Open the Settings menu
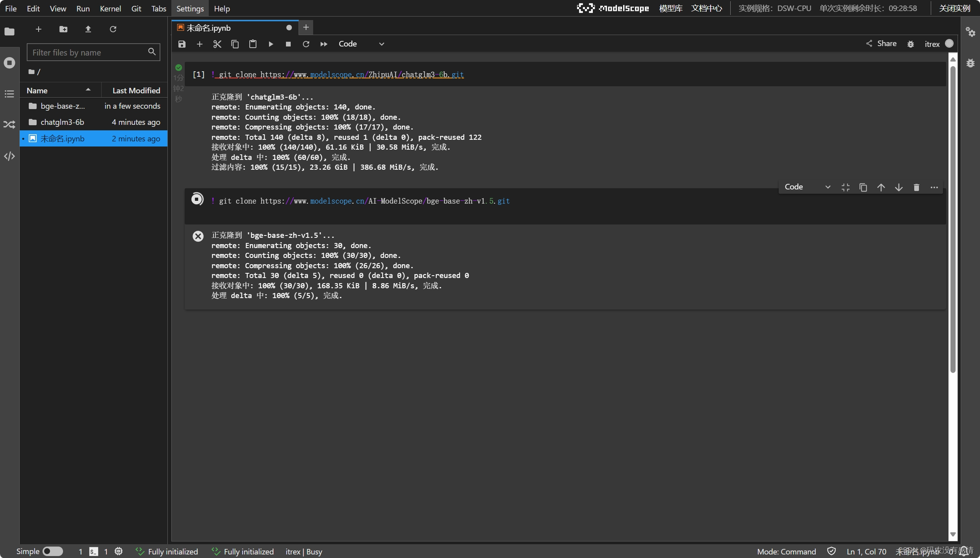980x558 pixels. click(190, 8)
